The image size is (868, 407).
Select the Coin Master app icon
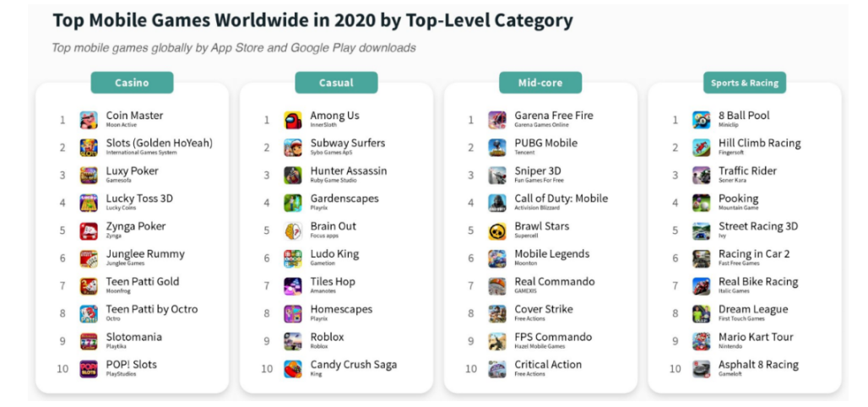point(89,120)
